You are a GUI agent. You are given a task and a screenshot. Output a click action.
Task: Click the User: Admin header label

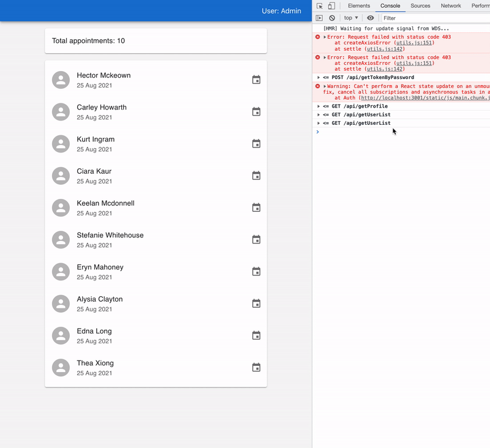tap(281, 11)
